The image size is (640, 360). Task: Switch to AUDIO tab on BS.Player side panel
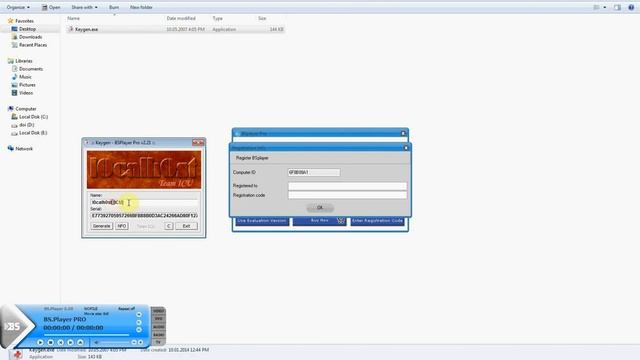[x=158, y=327]
